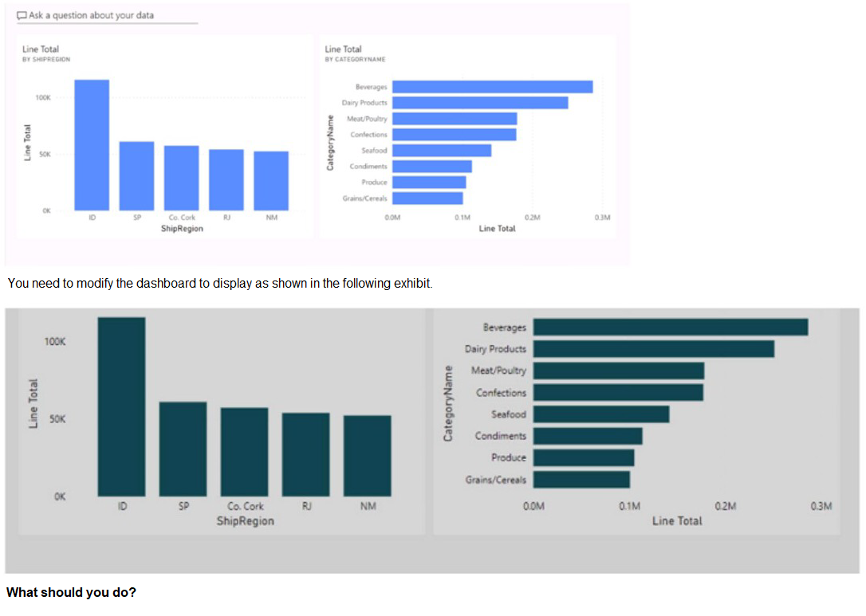The image size is (866, 616).
Task: Click the dark teal NM bar in exhibit
Action: [367, 455]
